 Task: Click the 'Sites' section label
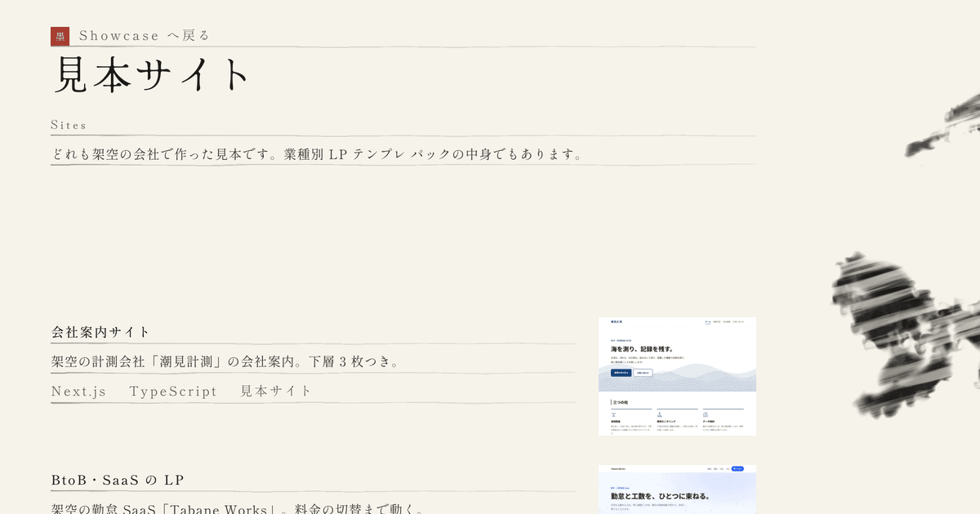click(69, 125)
